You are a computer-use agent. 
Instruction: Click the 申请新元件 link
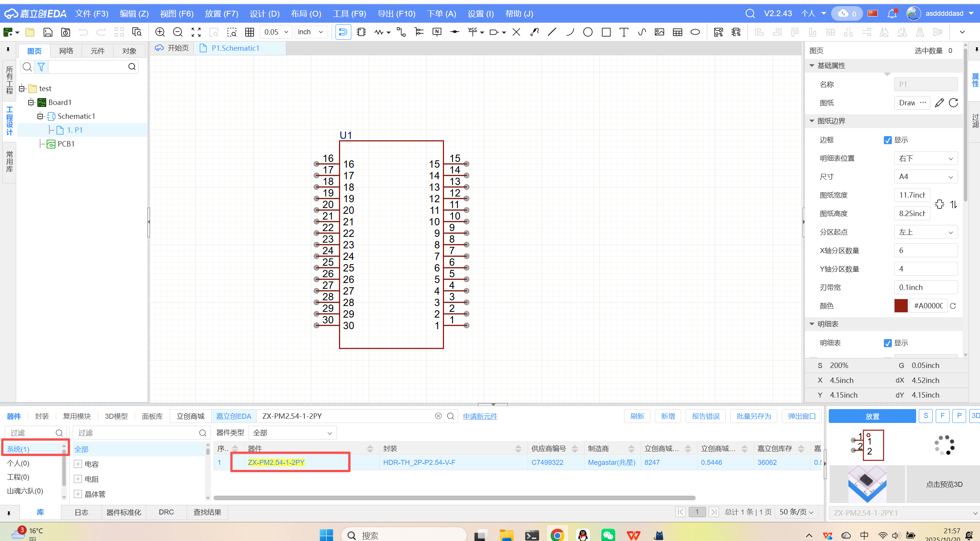point(480,416)
